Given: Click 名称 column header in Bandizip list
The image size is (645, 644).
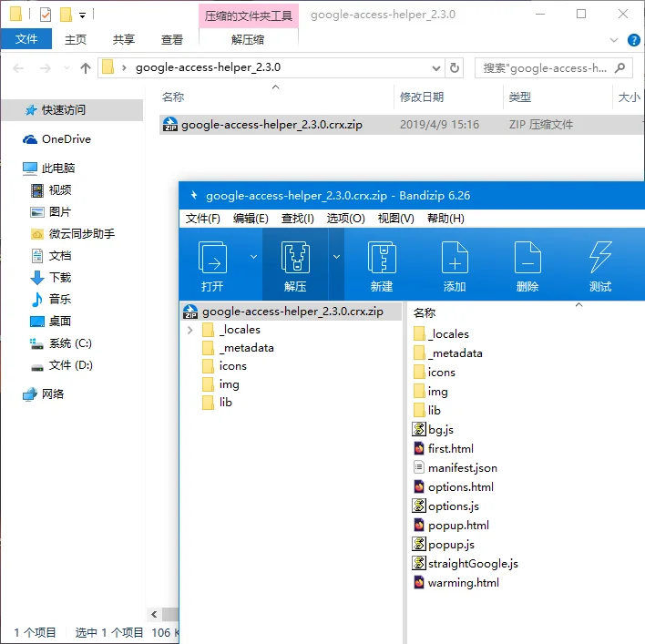Looking at the screenshot, I should (425, 313).
